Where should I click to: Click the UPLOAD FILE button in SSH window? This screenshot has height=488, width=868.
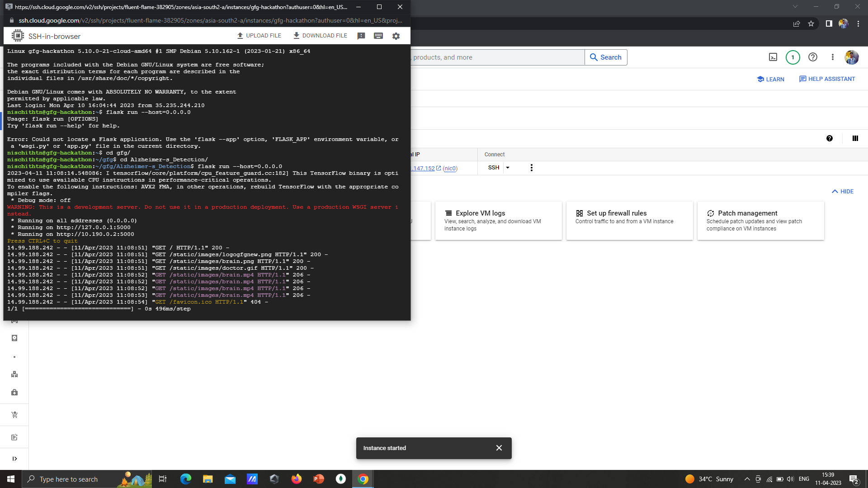tap(259, 36)
